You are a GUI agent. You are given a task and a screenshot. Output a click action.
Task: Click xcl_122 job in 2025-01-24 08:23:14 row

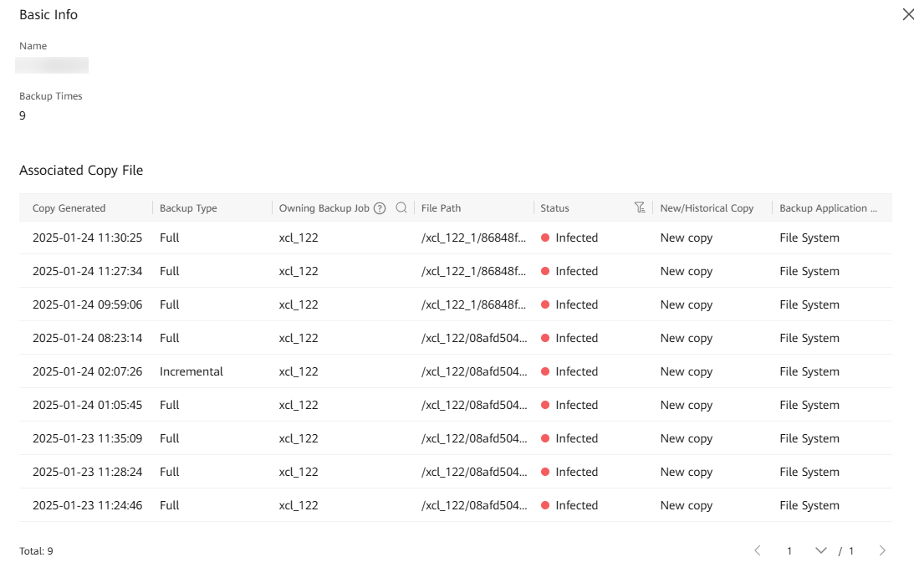pos(299,338)
